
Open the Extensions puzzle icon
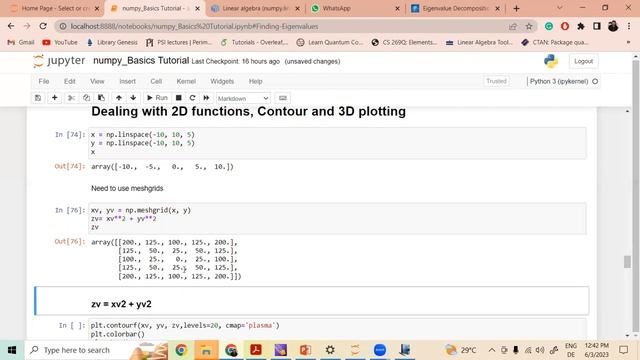[x=581, y=26]
